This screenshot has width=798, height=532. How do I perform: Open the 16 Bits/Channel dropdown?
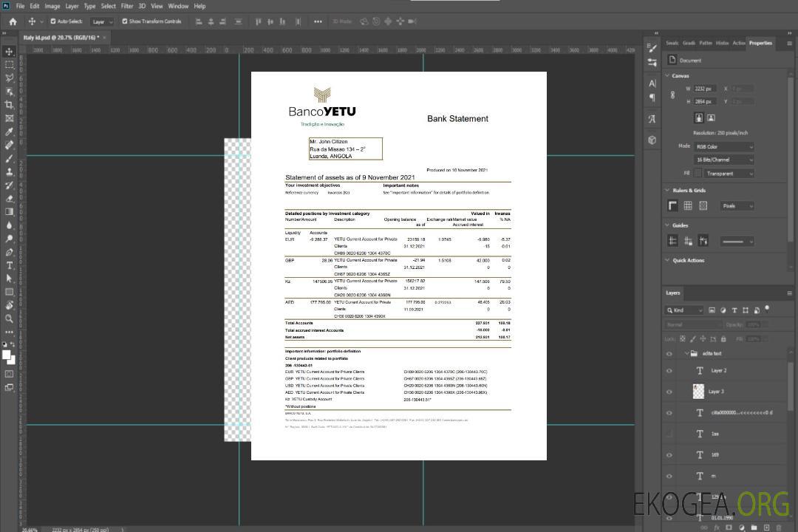tap(724, 160)
